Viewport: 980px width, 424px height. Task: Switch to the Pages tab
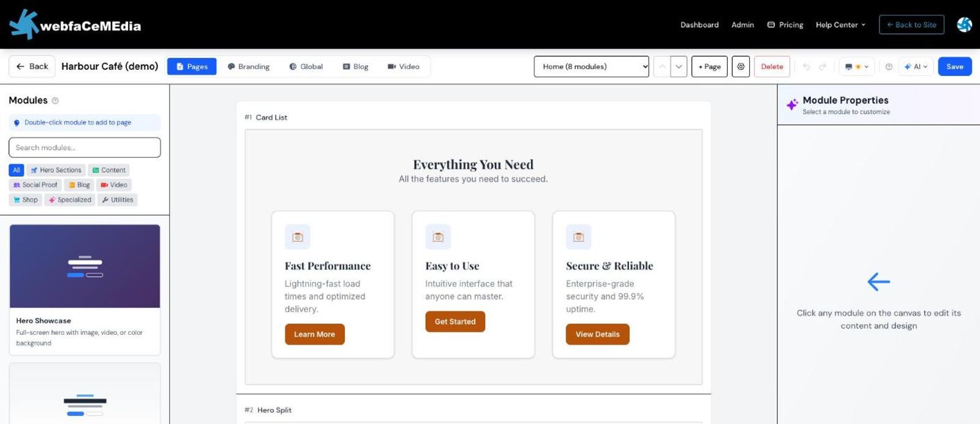coord(192,66)
